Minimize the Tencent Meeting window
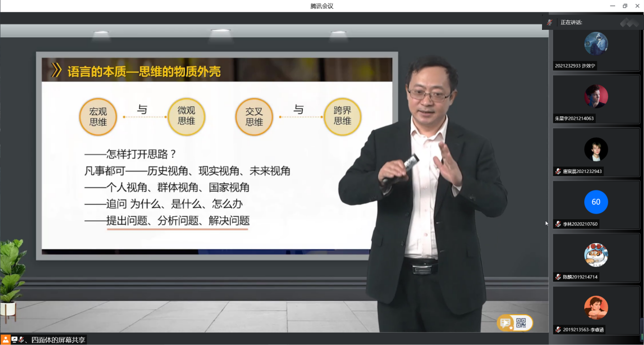The image size is (644, 345). tap(612, 6)
